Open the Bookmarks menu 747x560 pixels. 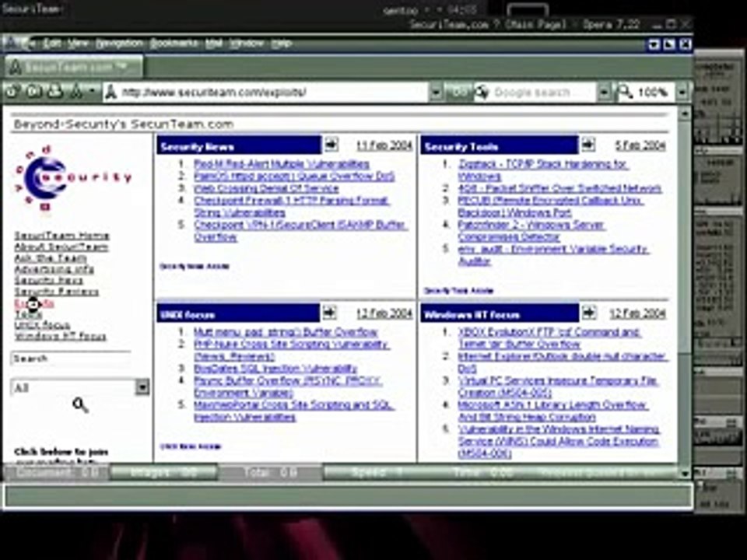coord(174,44)
